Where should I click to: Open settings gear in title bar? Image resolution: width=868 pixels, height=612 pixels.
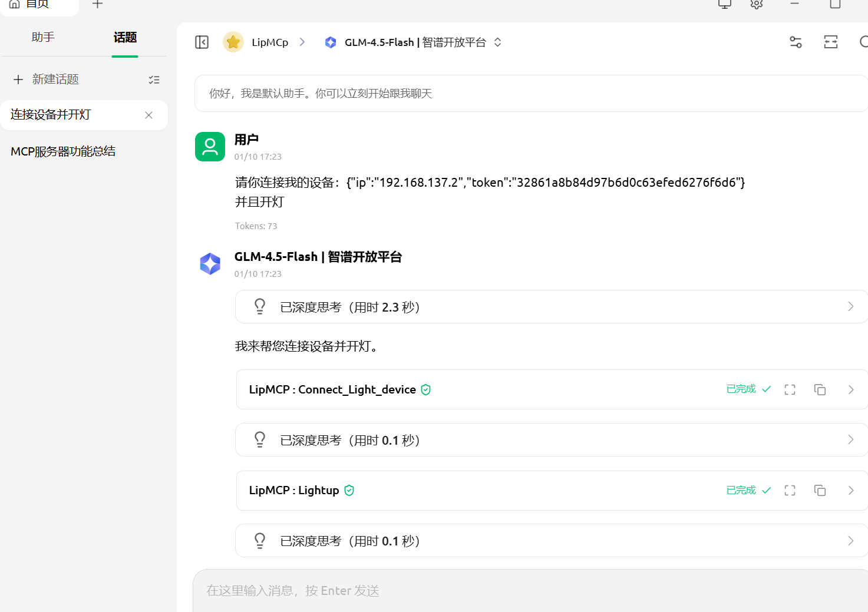click(757, 4)
